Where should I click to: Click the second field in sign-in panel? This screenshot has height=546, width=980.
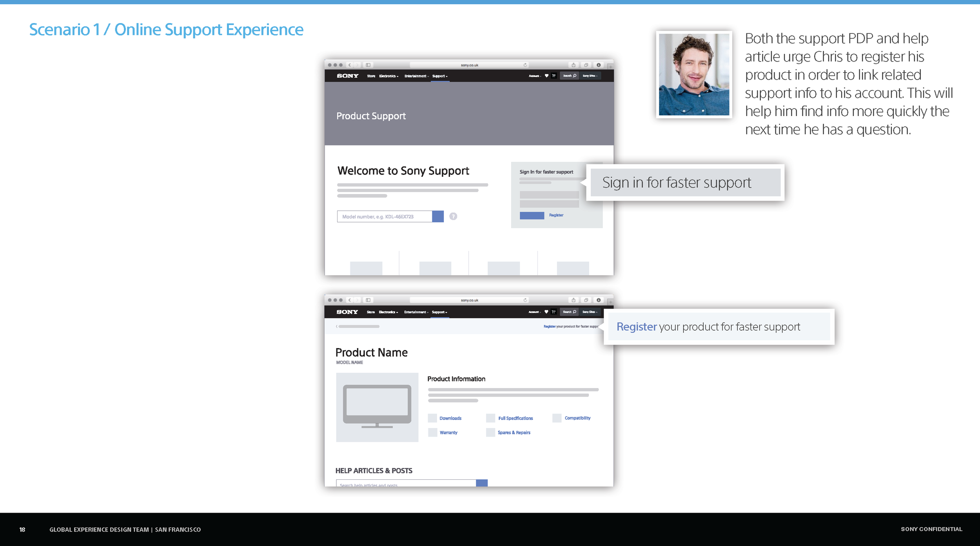click(x=549, y=204)
